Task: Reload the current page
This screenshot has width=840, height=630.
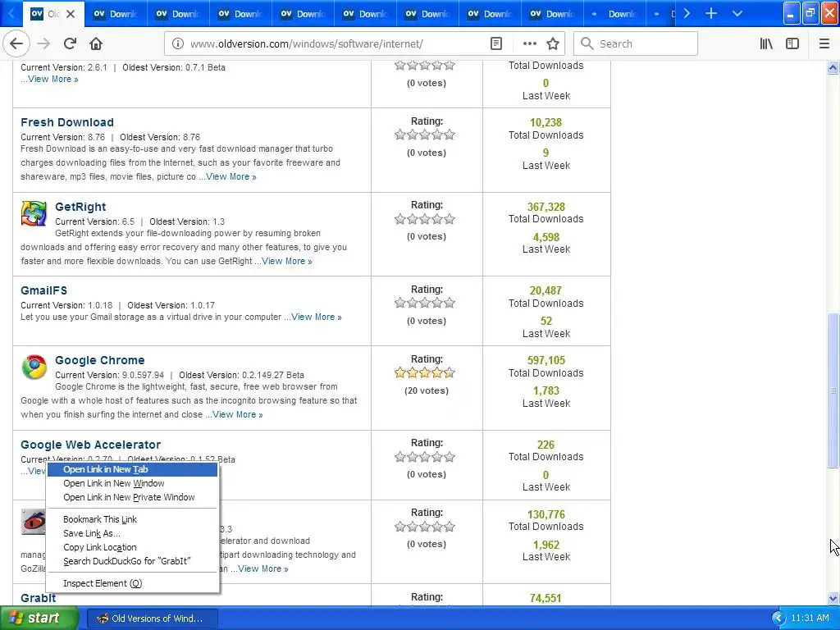Action: click(70, 44)
